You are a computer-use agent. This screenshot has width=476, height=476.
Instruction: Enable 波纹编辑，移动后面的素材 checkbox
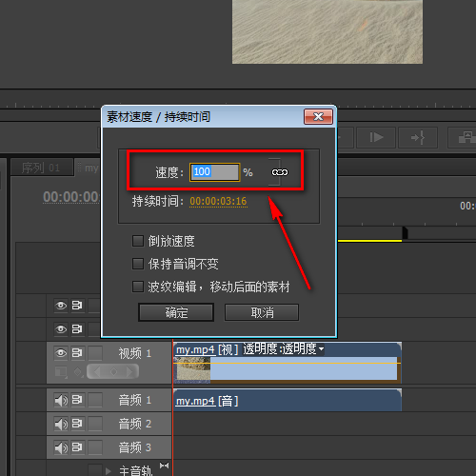pyautogui.click(x=138, y=287)
